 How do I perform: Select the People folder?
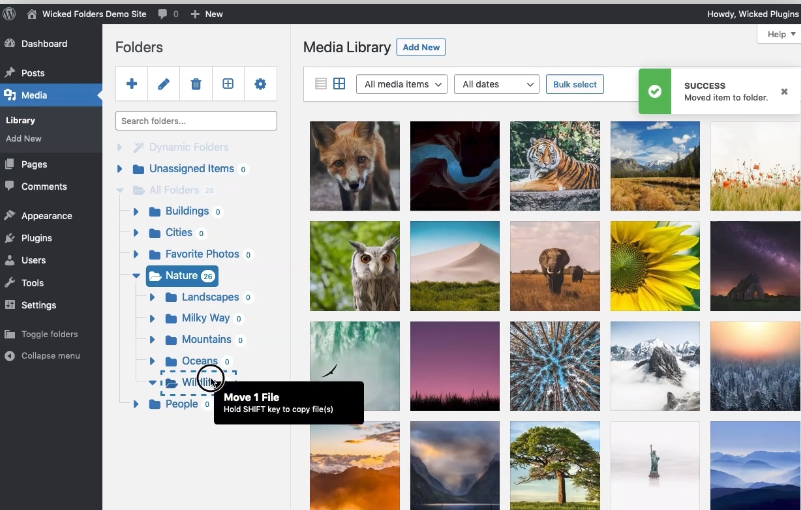(181, 404)
